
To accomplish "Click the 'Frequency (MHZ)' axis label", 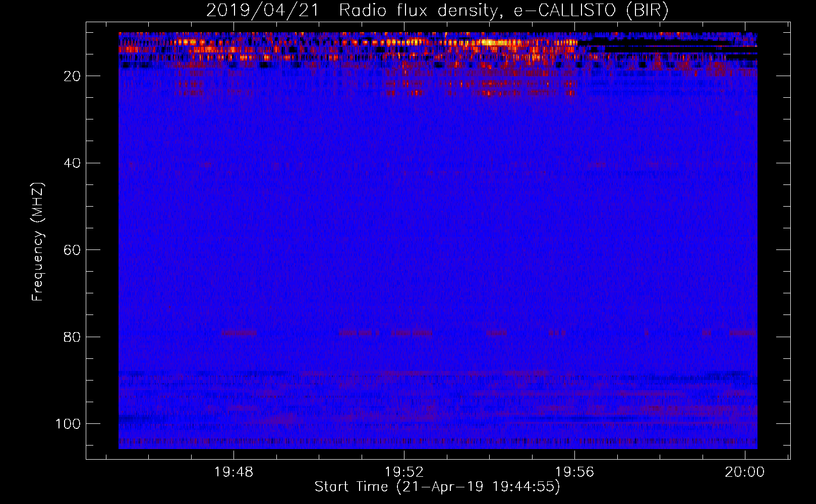I will tap(38, 242).
